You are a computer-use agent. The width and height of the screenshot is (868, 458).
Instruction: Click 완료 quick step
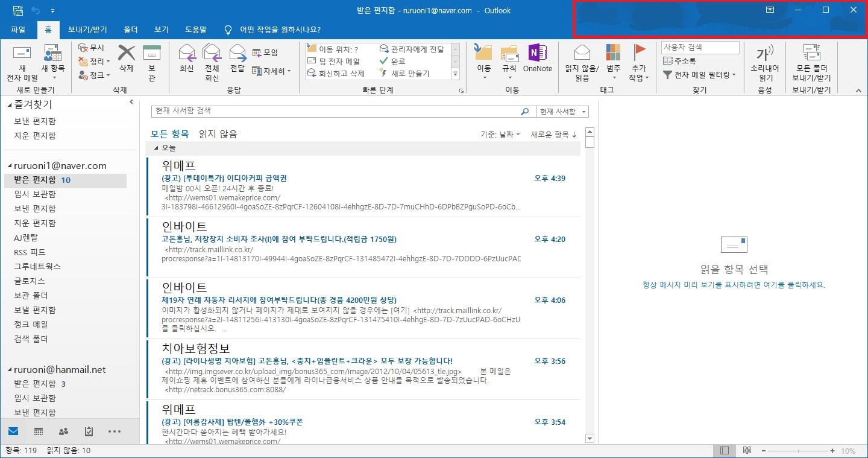[x=392, y=61]
